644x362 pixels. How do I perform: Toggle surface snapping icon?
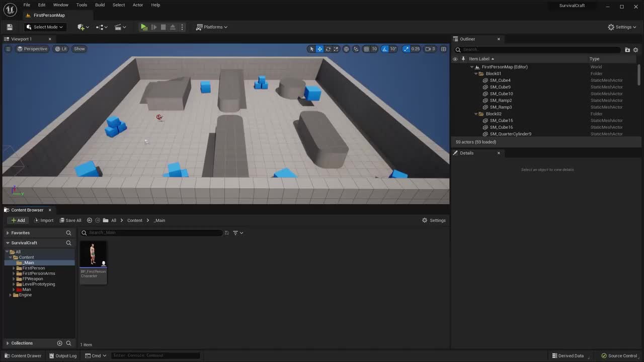tap(356, 49)
